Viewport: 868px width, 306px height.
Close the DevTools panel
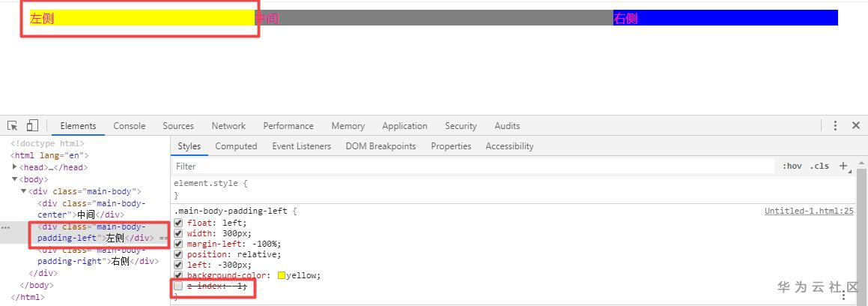[x=855, y=126]
